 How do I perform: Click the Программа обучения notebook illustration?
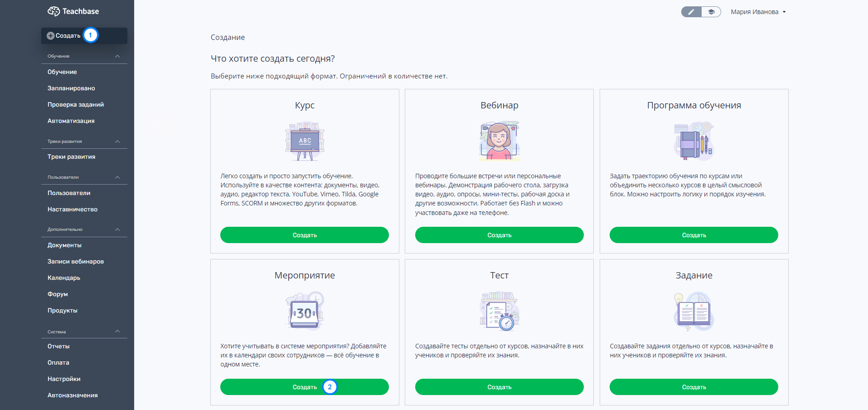694,141
